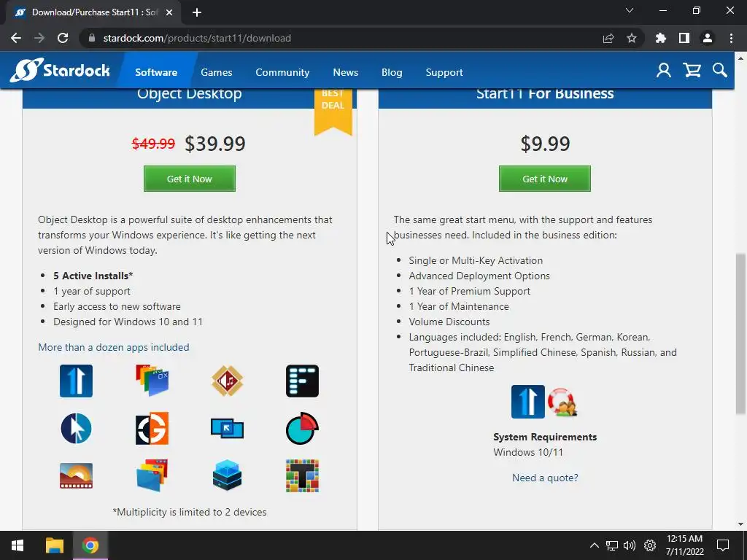Click the teal and red circular app icon

click(303, 429)
